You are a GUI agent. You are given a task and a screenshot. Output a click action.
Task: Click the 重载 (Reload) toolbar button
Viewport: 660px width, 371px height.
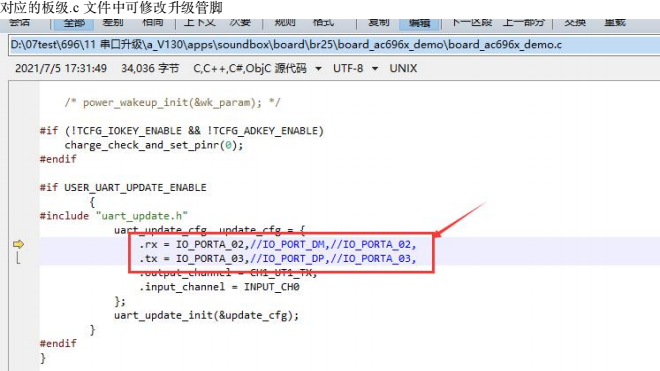(615, 22)
